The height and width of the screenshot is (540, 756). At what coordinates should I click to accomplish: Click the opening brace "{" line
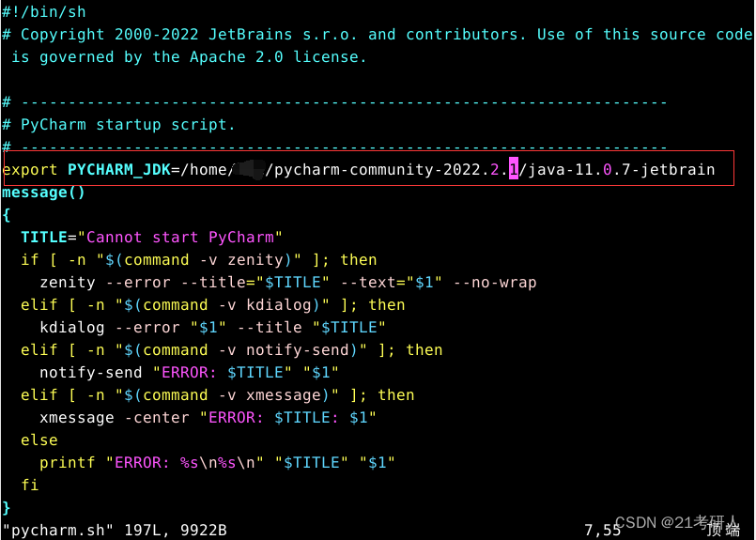pyautogui.click(x=7, y=215)
